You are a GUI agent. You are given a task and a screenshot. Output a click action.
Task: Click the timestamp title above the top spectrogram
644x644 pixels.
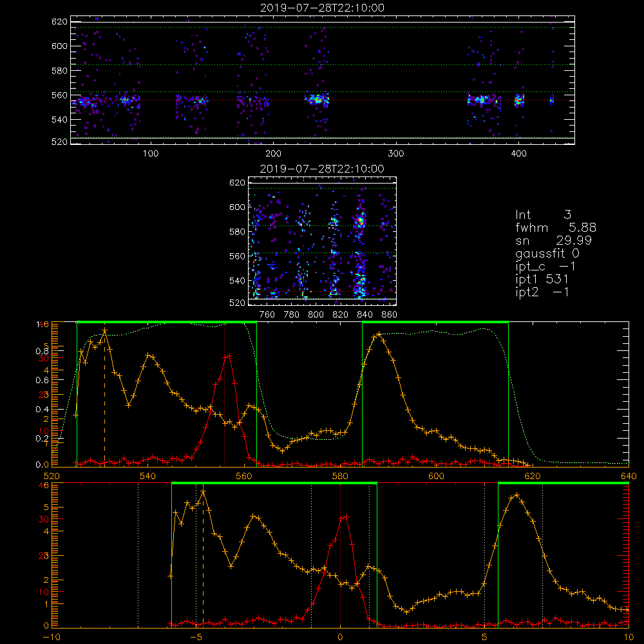pos(323,8)
